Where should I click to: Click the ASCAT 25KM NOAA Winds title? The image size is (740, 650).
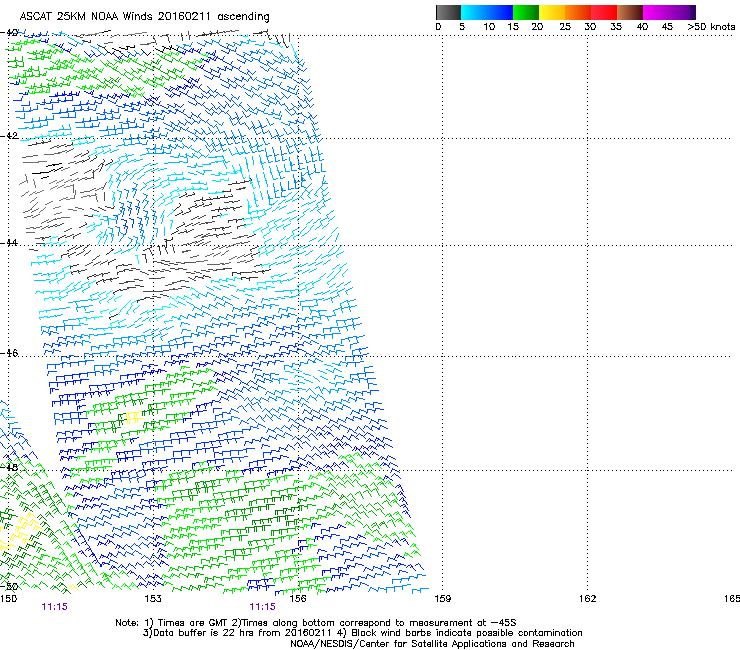click(144, 17)
